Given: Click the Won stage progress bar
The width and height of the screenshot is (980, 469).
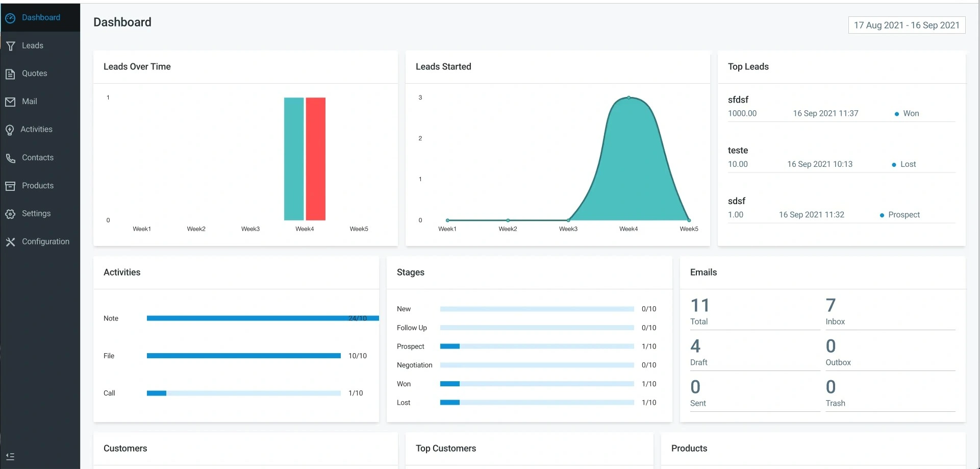Looking at the screenshot, I should pos(537,384).
